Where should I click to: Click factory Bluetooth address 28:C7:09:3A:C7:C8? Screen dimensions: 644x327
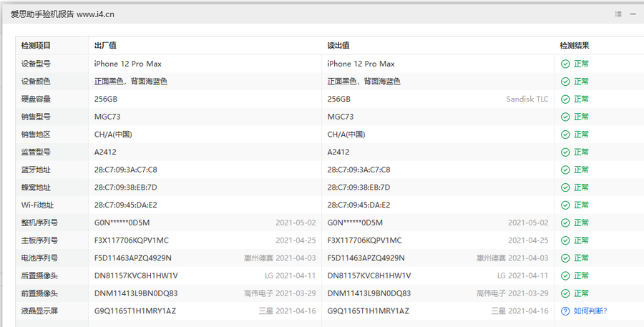point(126,170)
